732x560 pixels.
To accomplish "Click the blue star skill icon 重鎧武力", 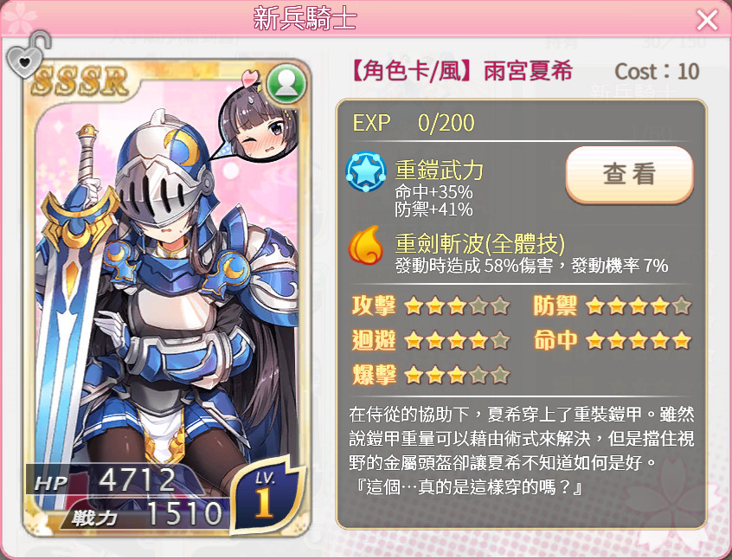I will click(x=366, y=171).
